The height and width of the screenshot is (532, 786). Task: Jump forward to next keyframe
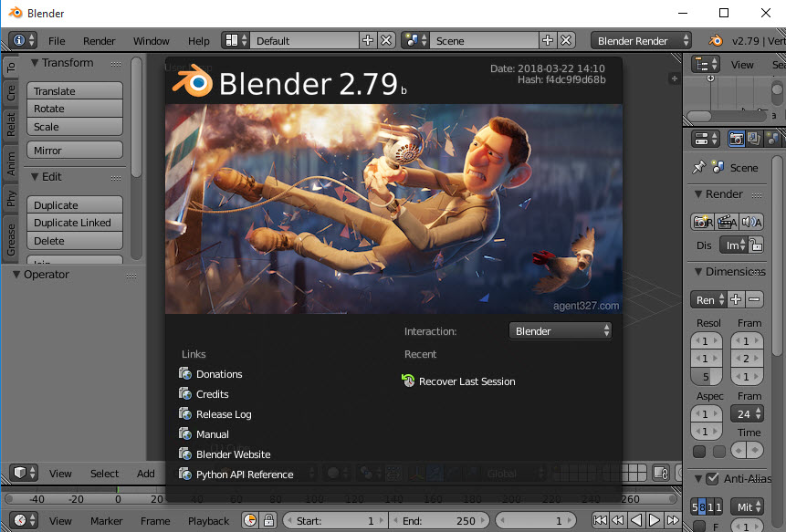click(x=673, y=520)
